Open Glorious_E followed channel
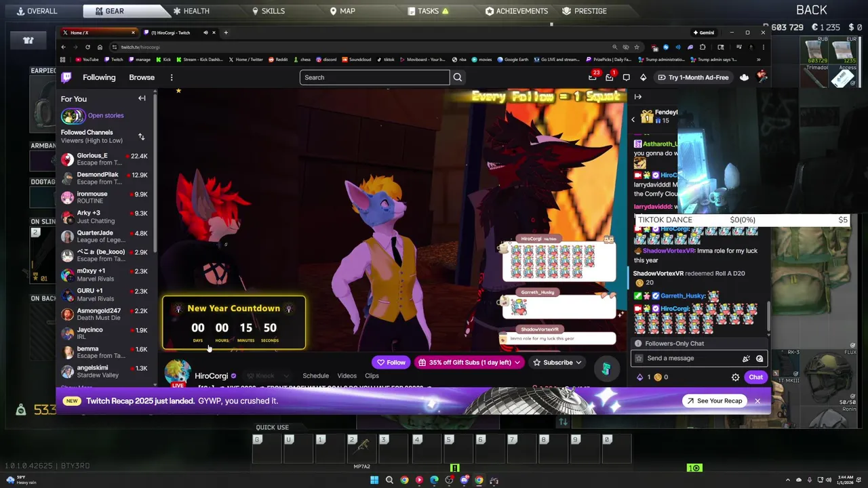 tap(104, 159)
